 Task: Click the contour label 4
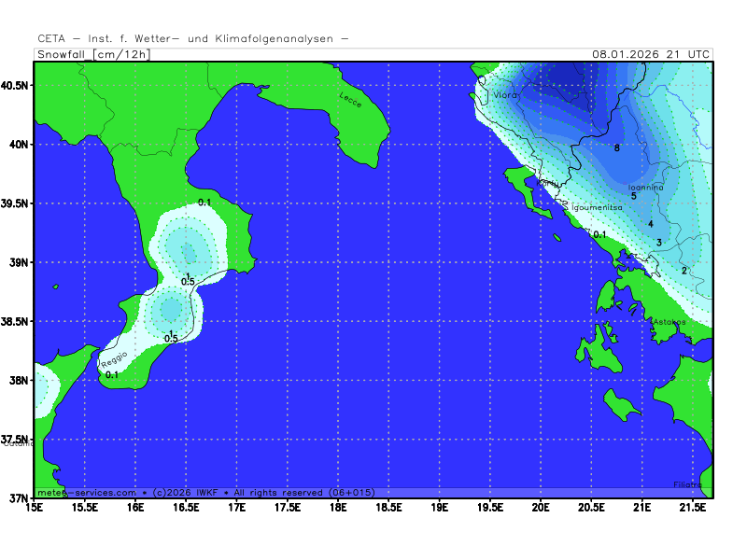pyautogui.click(x=650, y=223)
